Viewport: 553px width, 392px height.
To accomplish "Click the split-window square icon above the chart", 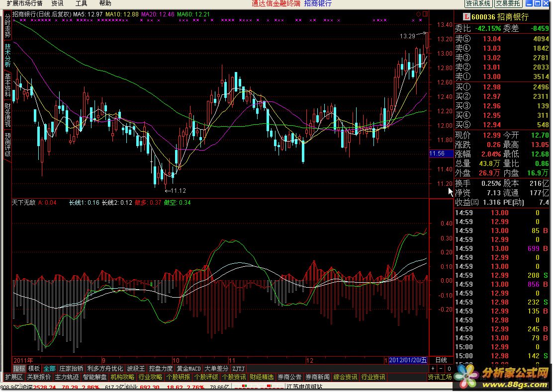I will (425, 14).
